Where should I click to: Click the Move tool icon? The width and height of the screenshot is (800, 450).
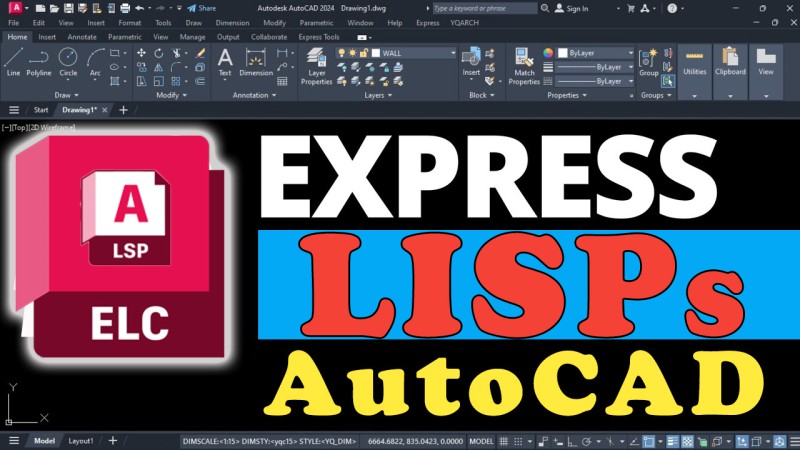click(141, 53)
